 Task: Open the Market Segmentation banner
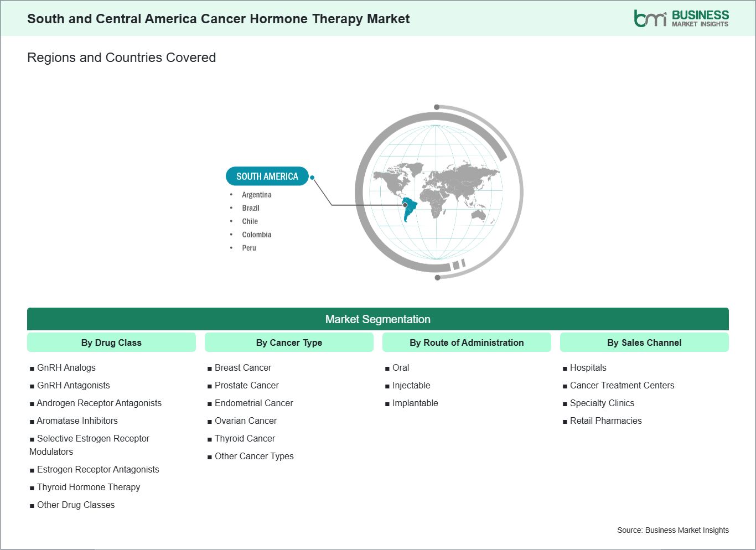(377, 319)
